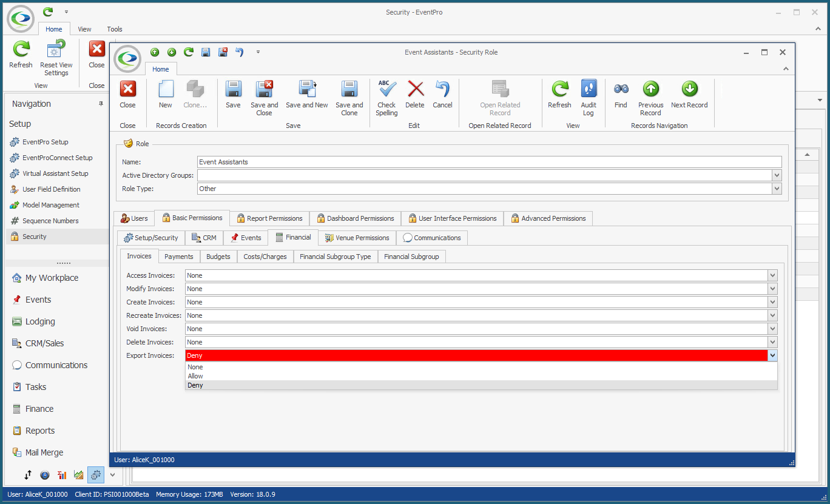The height and width of the screenshot is (504, 830).
Task: Open View tab in main window
Action: click(84, 29)
